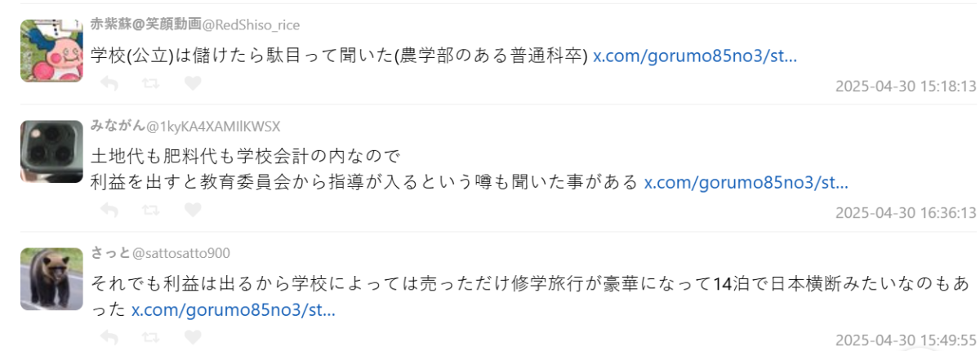Open @1kyKA4XAMIlKWSX profile handle
The image size is (980, 351).
tap(213, 126)
